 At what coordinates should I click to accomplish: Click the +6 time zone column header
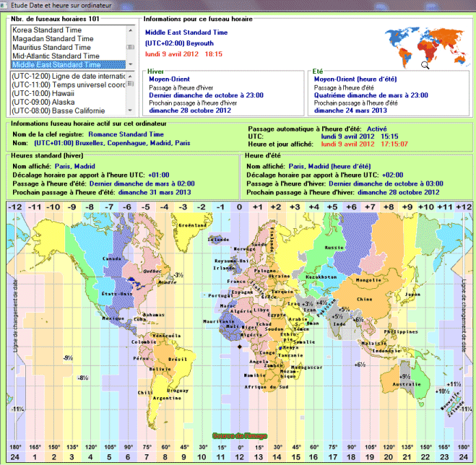pyautogui.click(x=351, y=208)
